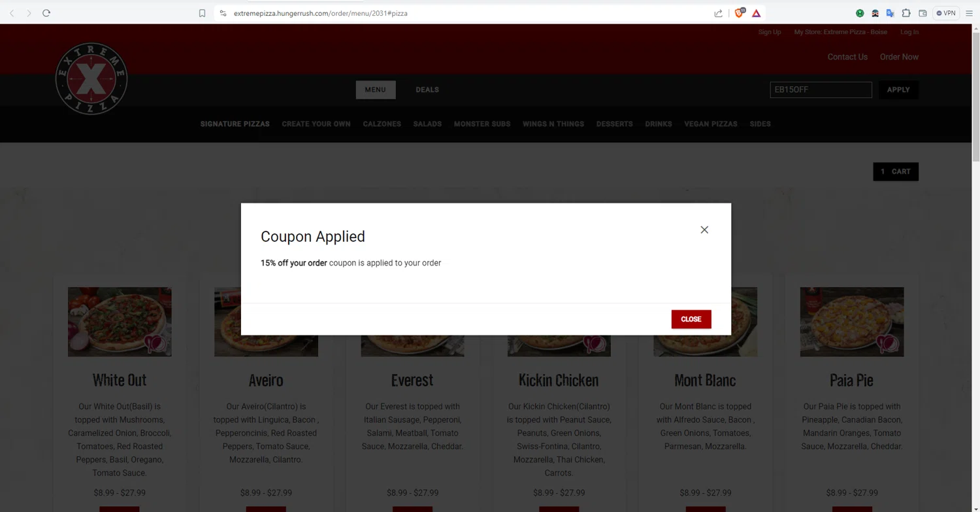The width and height of the screenshot is (980, 512).
Task: Switch to the DEALS tab
Action: [427, 90]
